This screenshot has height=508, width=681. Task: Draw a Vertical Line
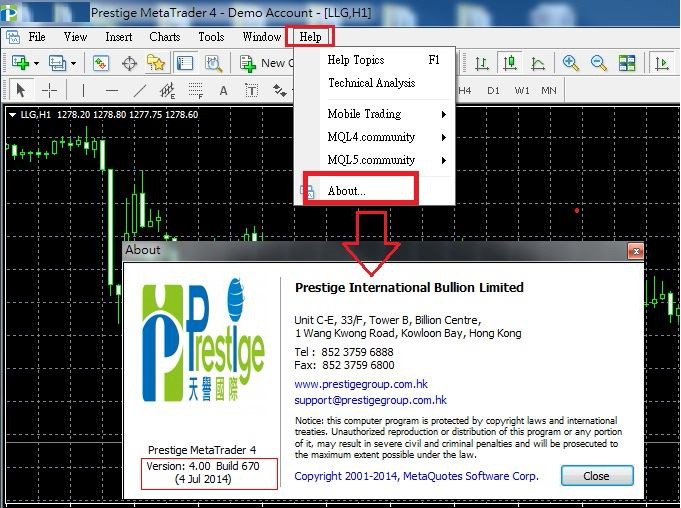83,90
